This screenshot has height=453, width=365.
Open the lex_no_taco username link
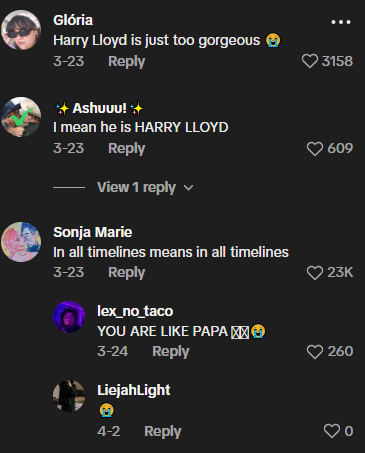point(135,311)
